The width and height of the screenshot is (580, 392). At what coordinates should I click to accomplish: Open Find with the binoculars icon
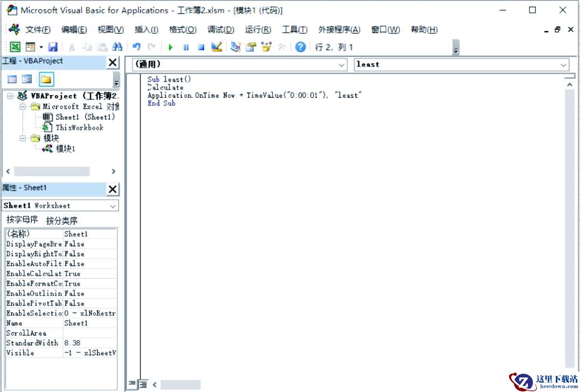(117, 47)
